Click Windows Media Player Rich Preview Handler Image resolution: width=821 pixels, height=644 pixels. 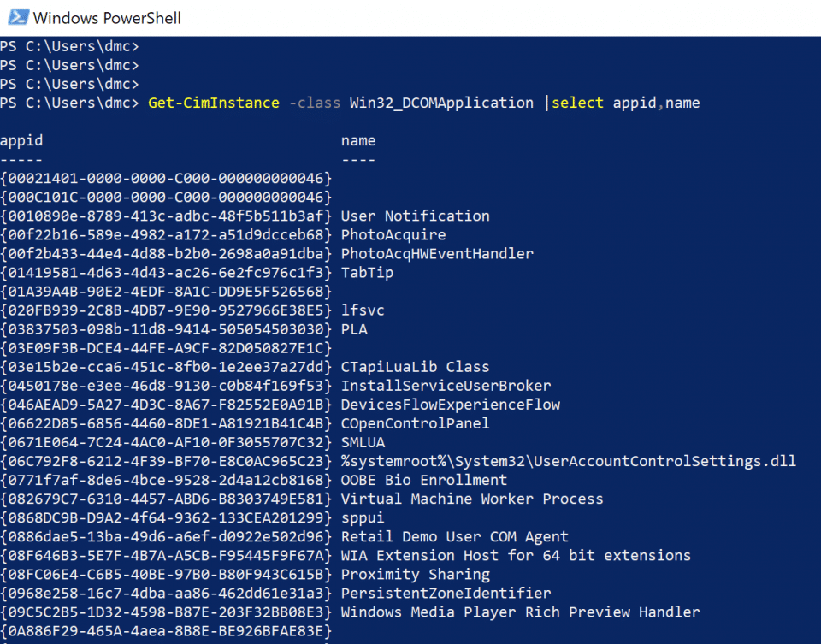[520, 612]
